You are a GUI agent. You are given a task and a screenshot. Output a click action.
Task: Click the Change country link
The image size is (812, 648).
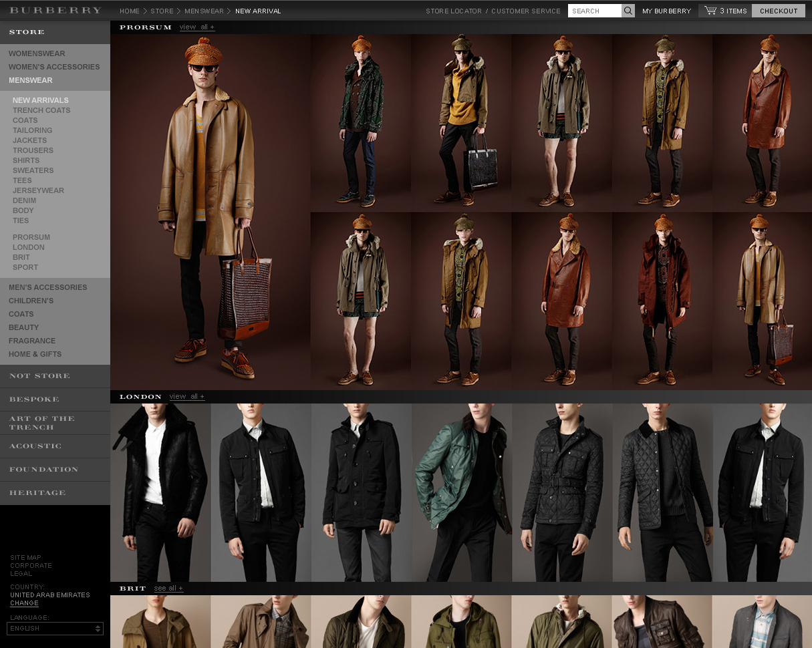click(24, 603)
